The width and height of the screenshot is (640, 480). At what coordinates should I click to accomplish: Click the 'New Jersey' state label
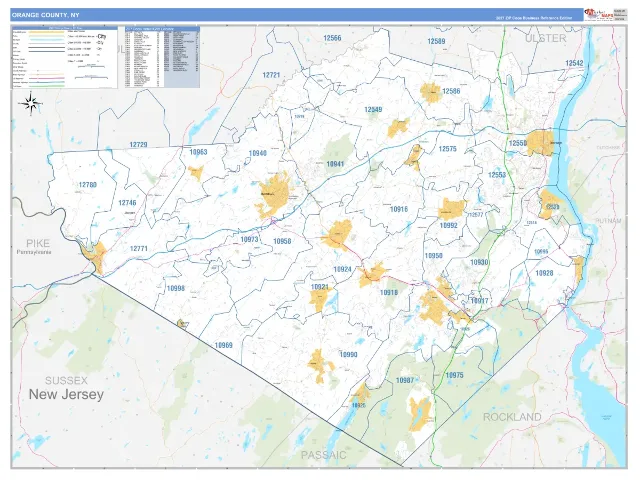66,395
